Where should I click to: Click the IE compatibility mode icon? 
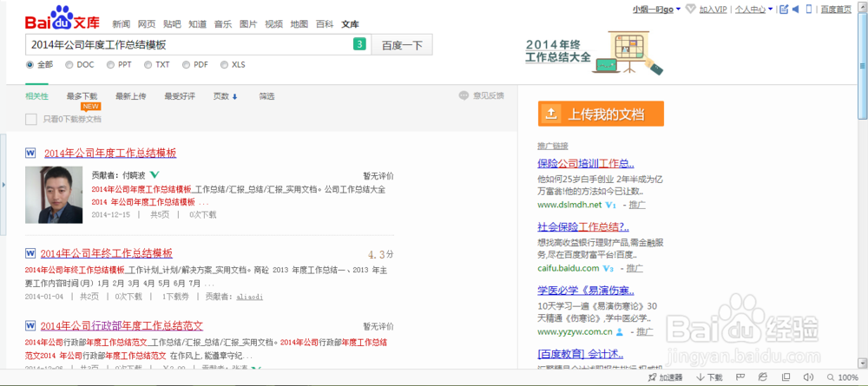[x=763, y=376]
